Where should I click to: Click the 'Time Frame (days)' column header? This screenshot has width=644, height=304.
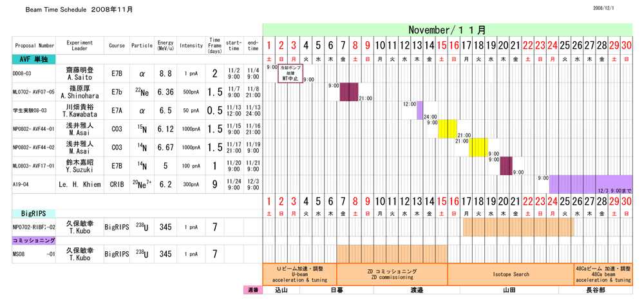(x=214, y=46)
